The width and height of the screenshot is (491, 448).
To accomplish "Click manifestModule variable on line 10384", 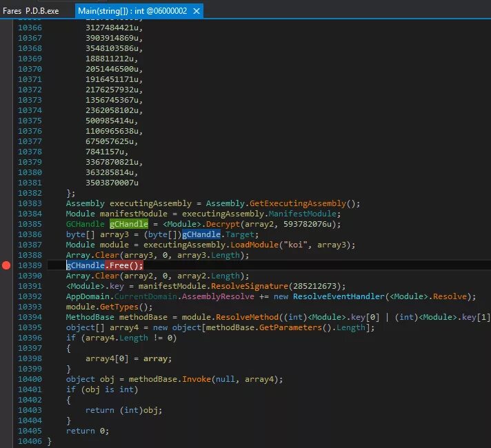I will pos(134,214).
